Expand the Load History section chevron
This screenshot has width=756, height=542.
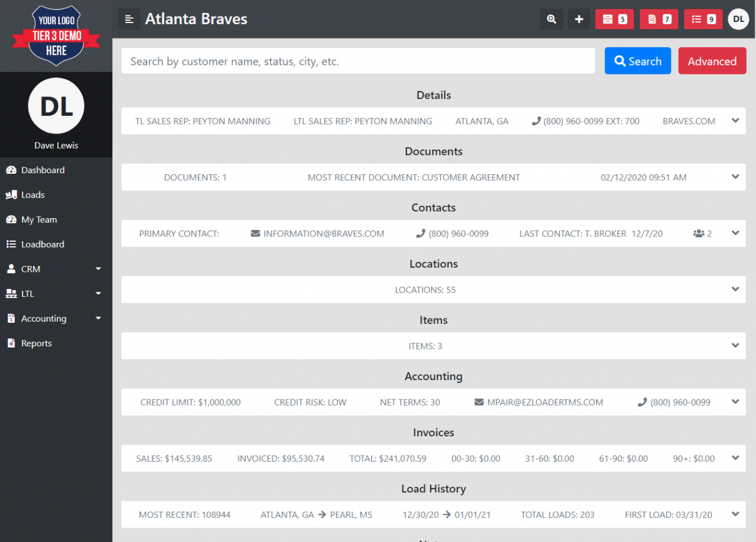pos(735,514)
